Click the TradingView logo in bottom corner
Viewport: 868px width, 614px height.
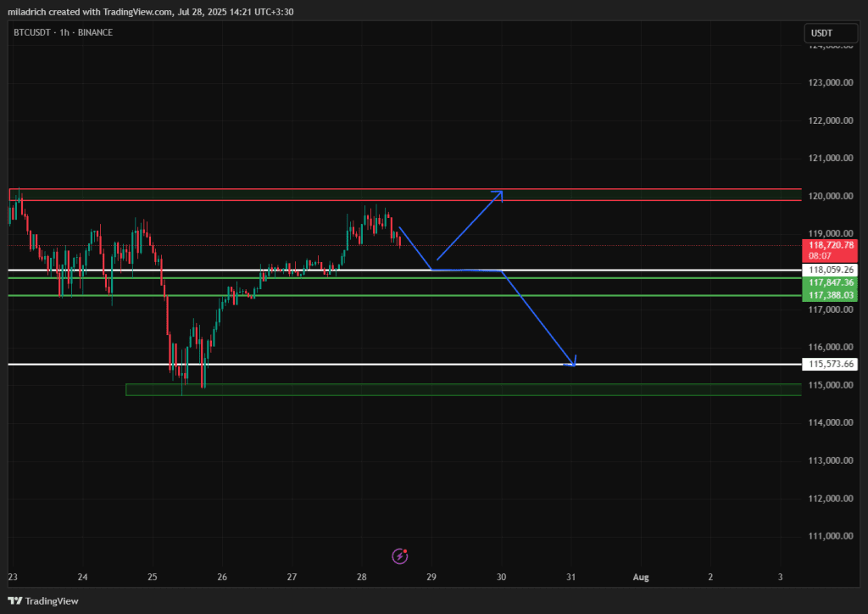(43, 601)
